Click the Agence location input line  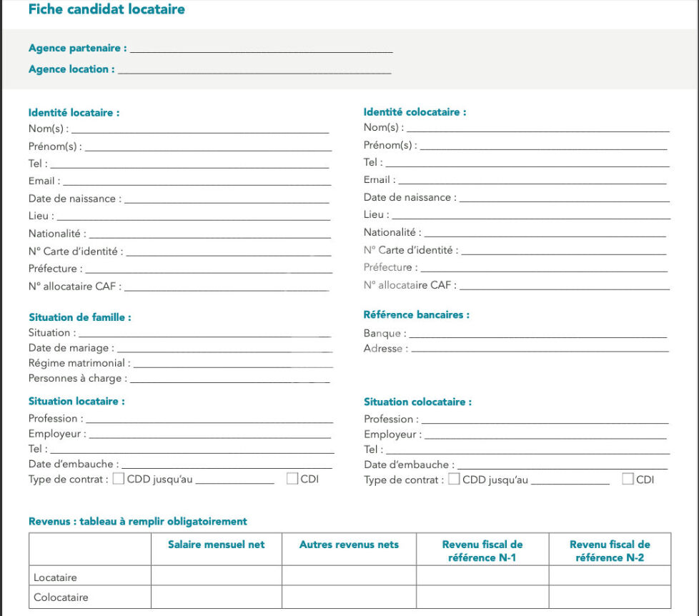pos(254,69)
